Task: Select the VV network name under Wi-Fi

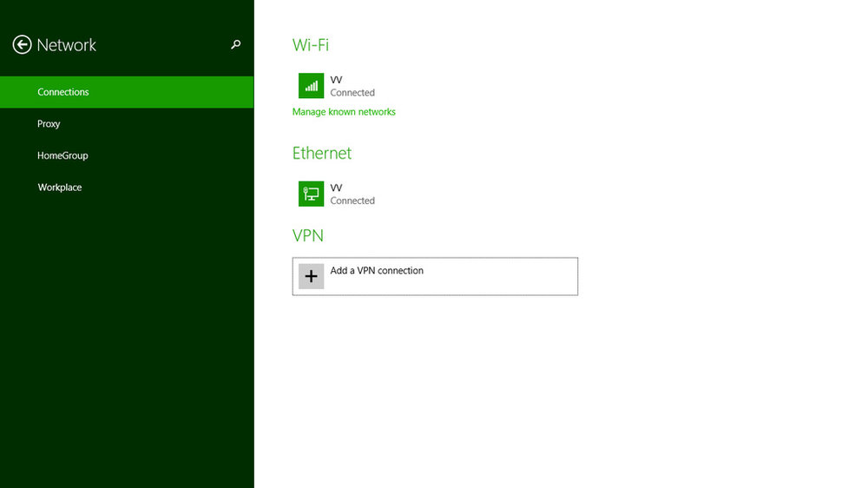Action: pos(336,80)
